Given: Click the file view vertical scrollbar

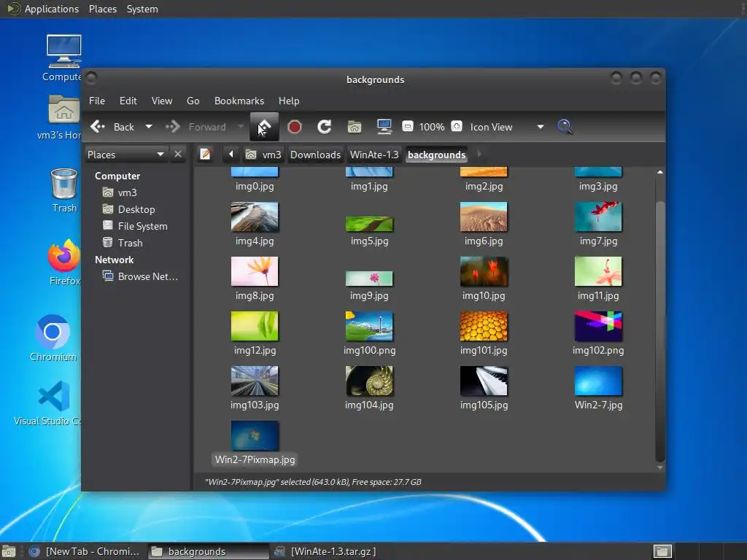Looking at the screenshot, I should point(659,331).
